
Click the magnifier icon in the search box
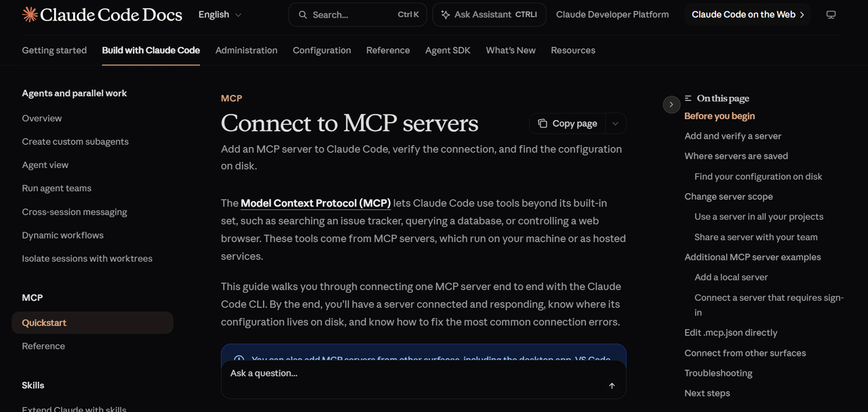[302, 14]
